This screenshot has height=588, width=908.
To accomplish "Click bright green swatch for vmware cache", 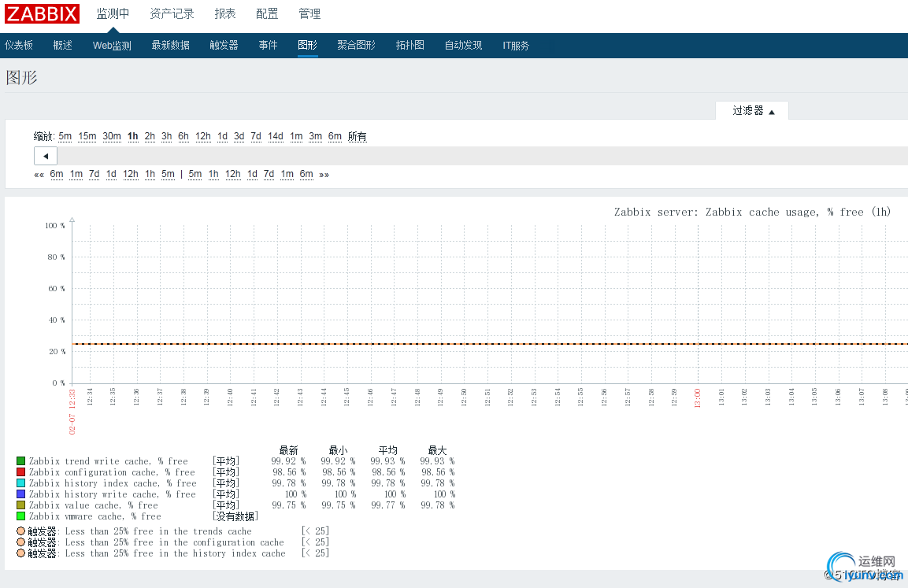I will (x=20, y=516).
